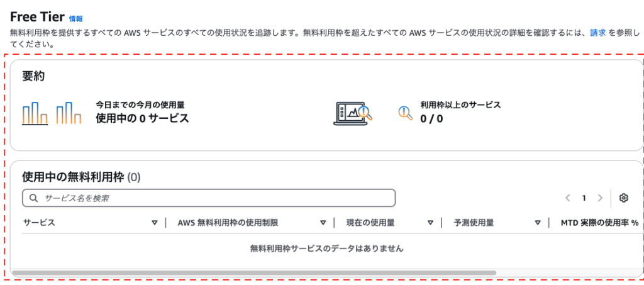Click the MTD 実際の使用率 % column header
This screenshot has height=285, width=644.
[x=599, y=223]
